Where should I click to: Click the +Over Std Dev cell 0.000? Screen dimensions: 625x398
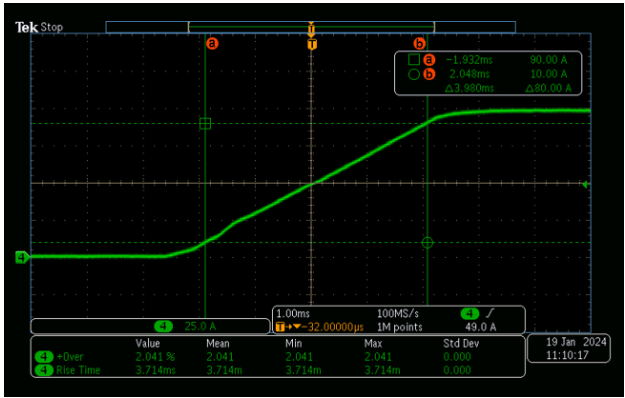pyautogui.click(x=457, y=357)
